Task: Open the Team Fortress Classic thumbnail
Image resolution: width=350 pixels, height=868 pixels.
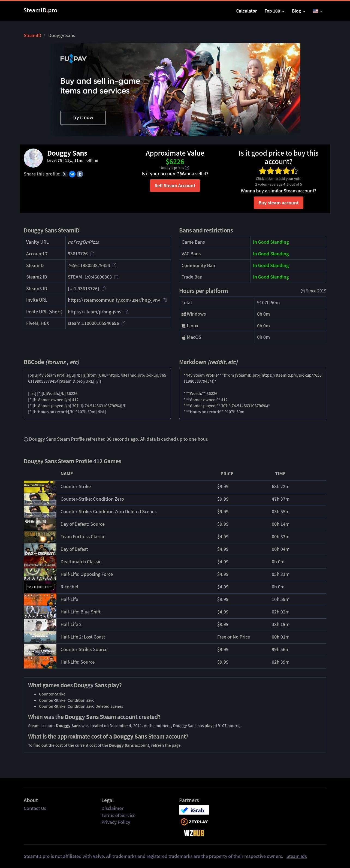Action: 40,537
